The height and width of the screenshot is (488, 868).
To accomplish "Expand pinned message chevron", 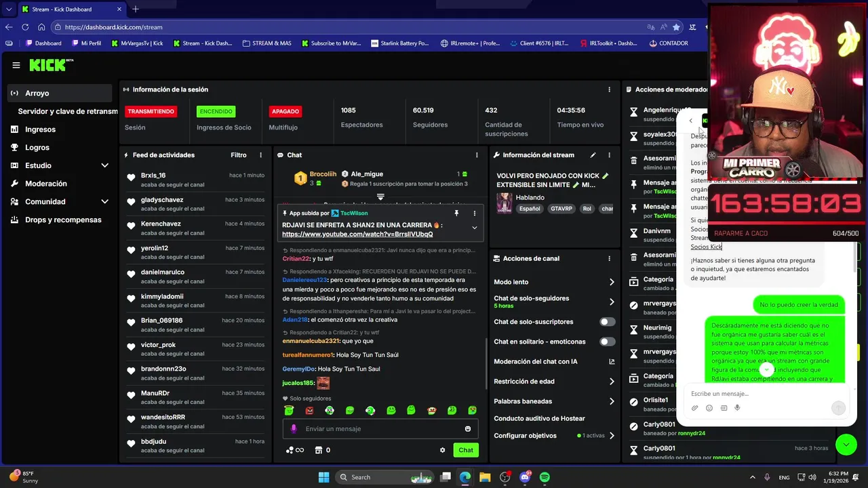I will (474, 228).
